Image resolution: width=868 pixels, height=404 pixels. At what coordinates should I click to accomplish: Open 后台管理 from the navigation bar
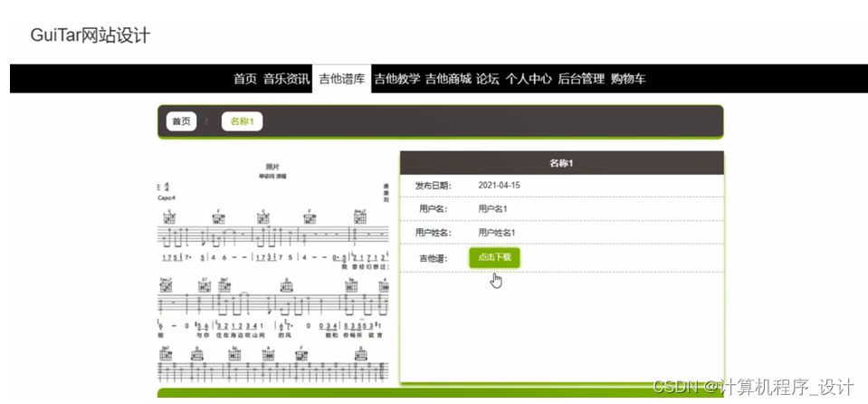pyautogui.click(x=581, y=79)
